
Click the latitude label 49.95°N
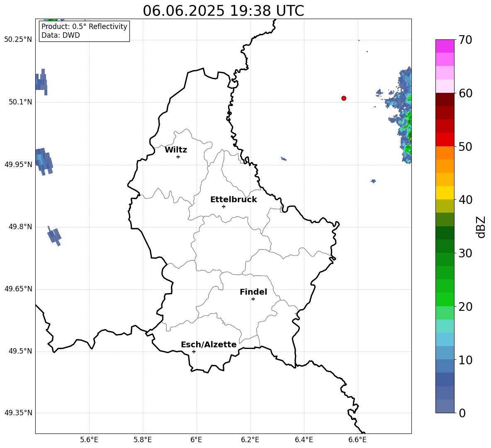click(x=18, y=164)
